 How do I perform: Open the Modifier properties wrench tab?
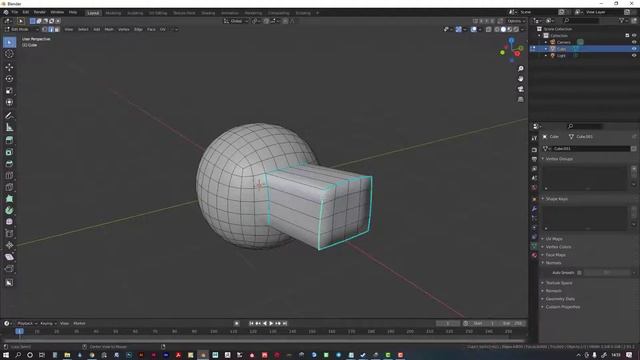[534, 208]
